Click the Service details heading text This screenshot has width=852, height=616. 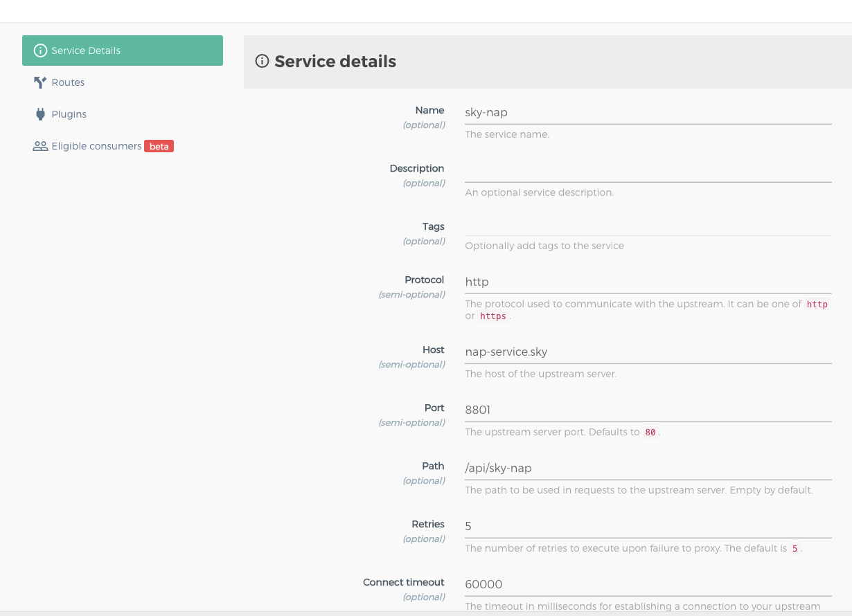335,62
